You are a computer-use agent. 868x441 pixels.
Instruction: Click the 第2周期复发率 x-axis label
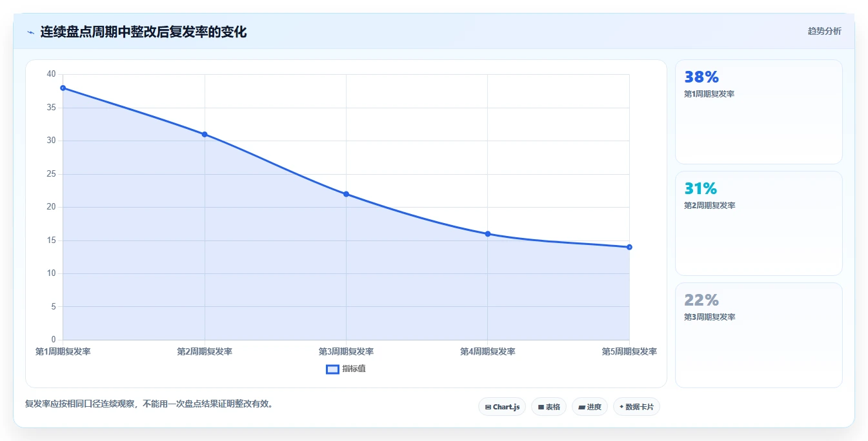[205, 352]
